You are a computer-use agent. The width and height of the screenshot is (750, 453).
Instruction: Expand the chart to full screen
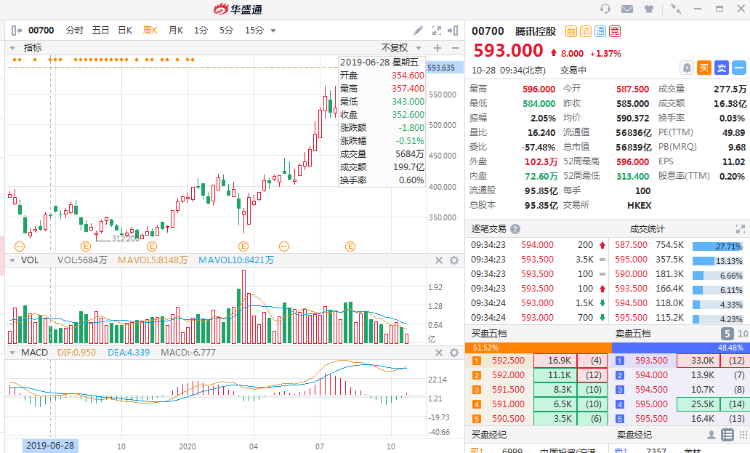[x=437, y=31]
